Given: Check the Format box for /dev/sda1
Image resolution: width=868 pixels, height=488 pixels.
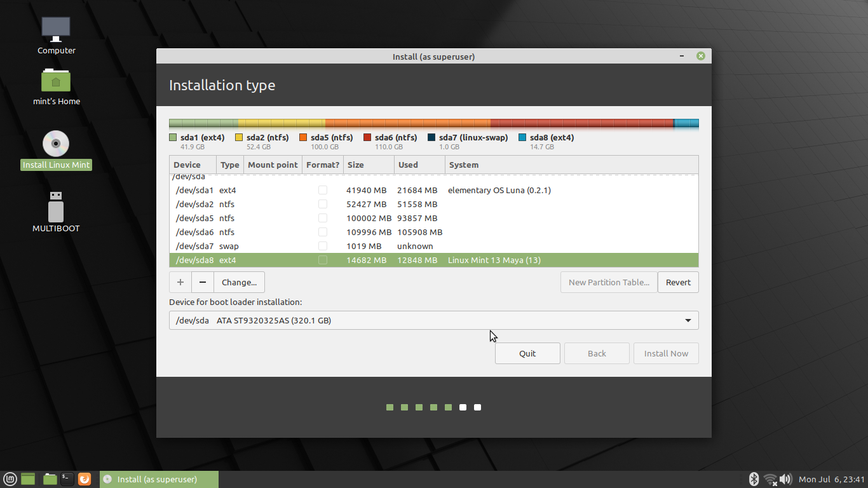Looking at the screenshot, I should pyautogui.click(x=323, y=190).
